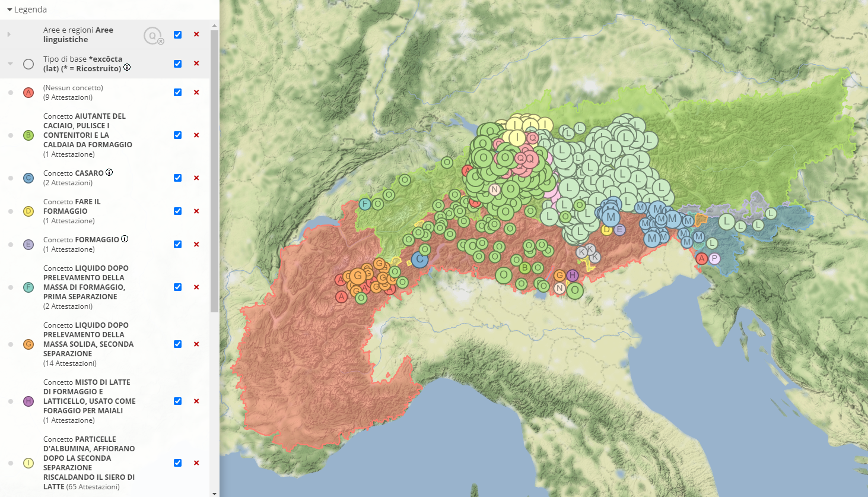The height and width of the screenshot is (497, 868).
Task: Click the blue C marker on the map
Action: 420,259
